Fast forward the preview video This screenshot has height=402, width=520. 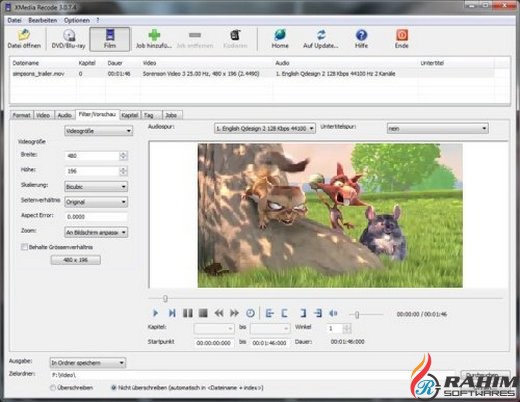pos(234,313)
